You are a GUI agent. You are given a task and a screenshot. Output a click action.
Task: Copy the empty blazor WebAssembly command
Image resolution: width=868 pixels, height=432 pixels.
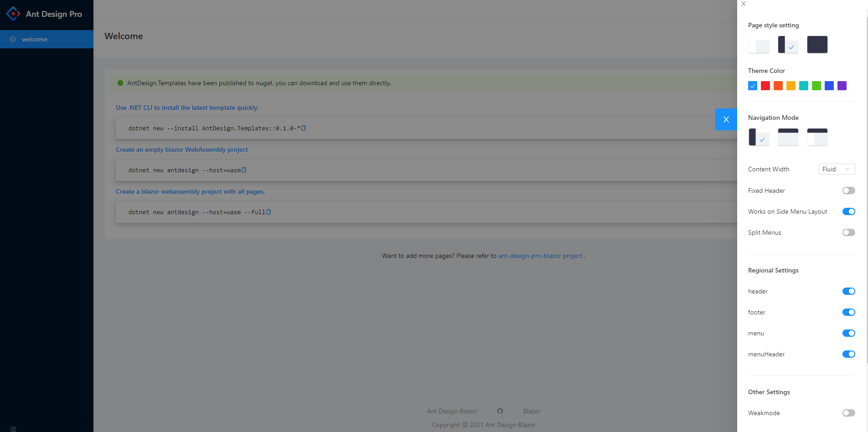(244, 170)
